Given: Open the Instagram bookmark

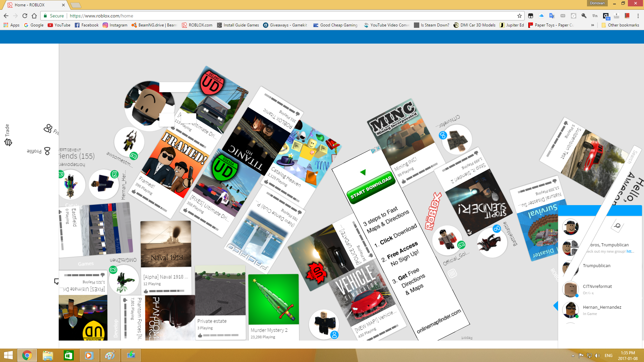Looking at the screenshot, I should [x=115, y=25].
